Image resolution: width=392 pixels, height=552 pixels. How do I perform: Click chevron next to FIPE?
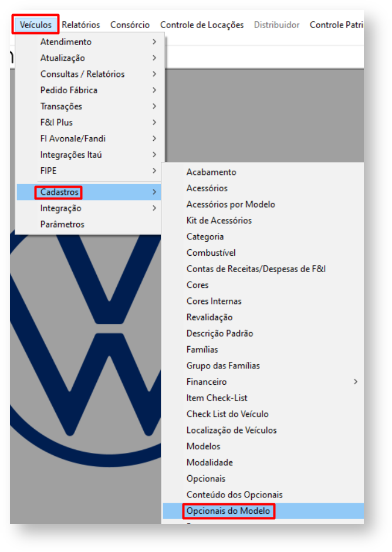pos(154,171)
